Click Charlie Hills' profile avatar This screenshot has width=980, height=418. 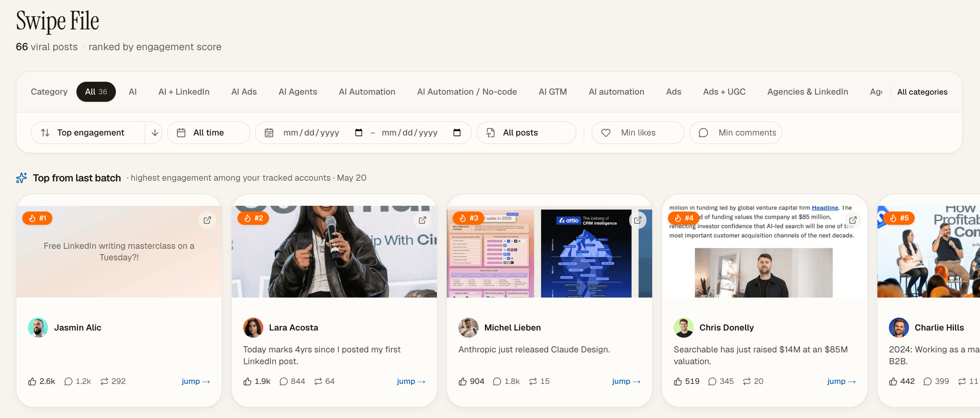coord(899,327)
